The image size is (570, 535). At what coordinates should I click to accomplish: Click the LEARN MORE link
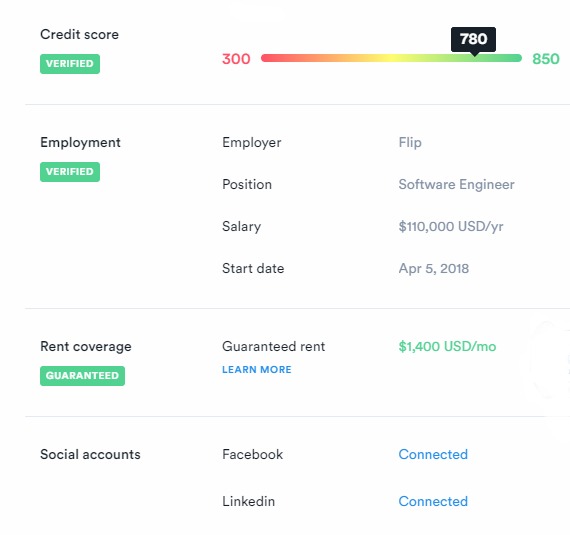coord(257,370)
